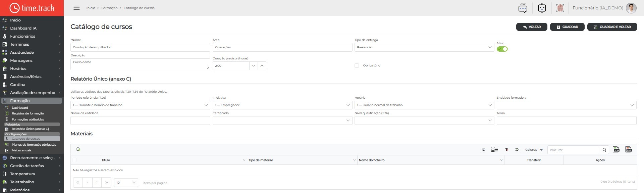Toggle the Ativo switch
Image resolution: width=644 pixels, height=193 pixels.
(502, 49)
